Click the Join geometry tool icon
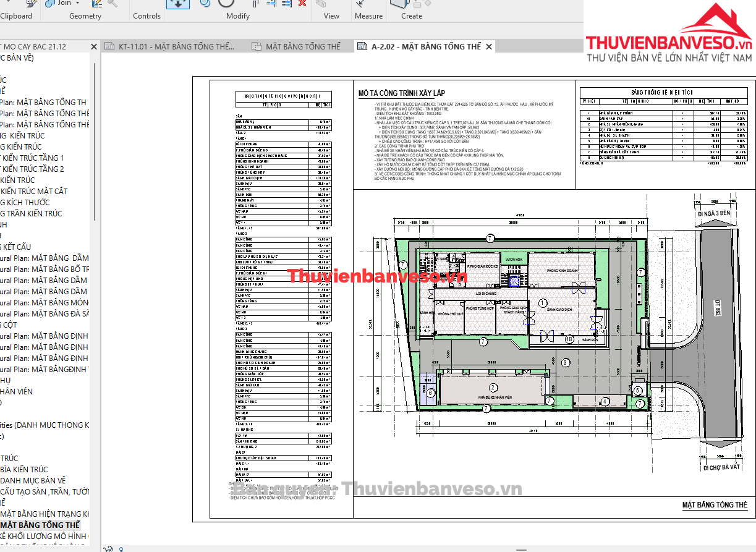This screenshot has height=552, width=756. click(49, 3)
